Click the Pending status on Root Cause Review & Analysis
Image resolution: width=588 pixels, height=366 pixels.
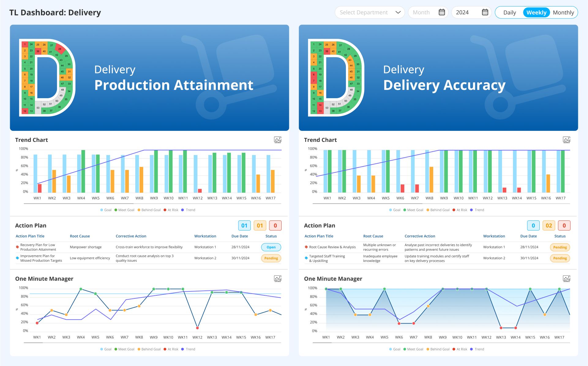(x=560, y=247)
